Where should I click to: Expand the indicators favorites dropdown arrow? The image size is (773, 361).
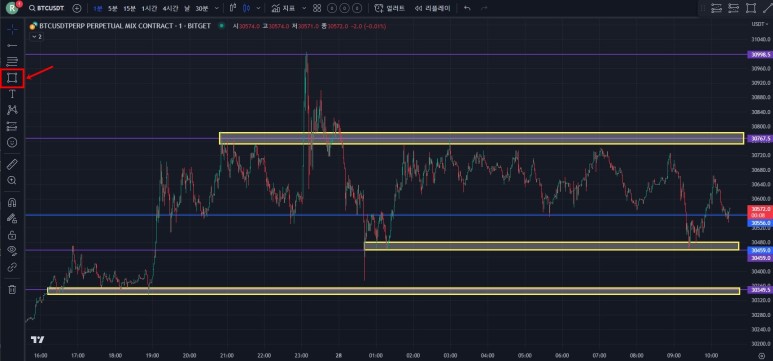304,8
